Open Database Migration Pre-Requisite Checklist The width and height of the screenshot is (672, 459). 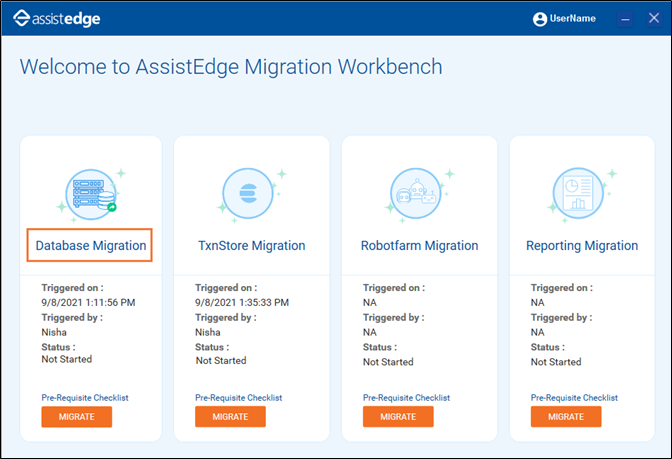(85, 398)
